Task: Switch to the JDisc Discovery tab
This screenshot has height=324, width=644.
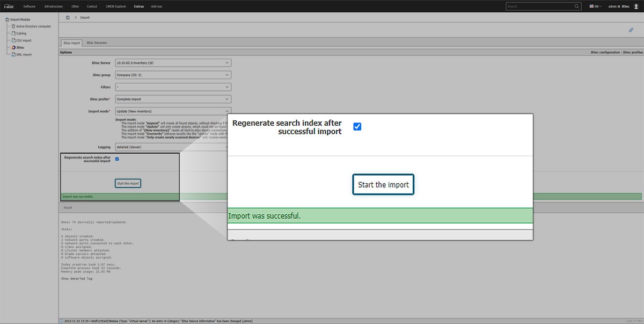Action: coord(97,42)
